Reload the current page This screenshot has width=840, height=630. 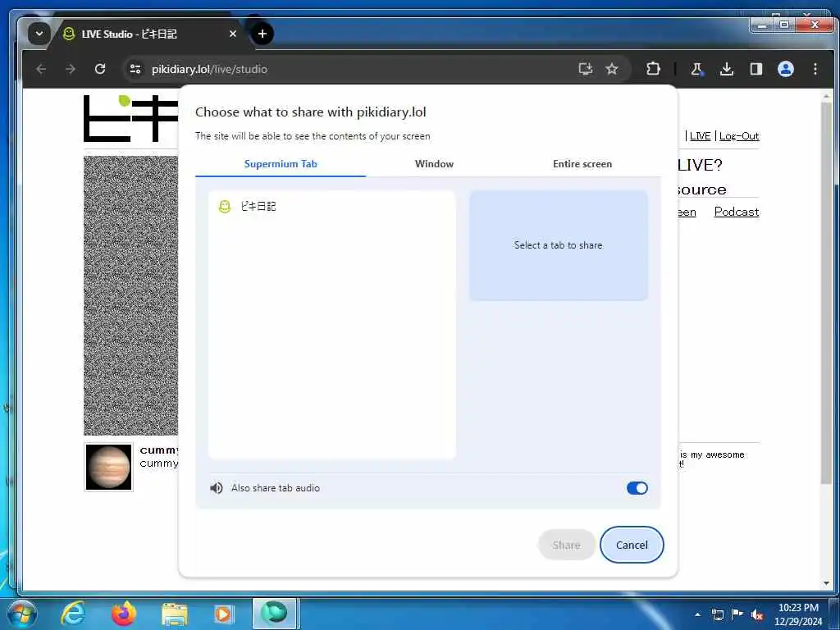click(x=99, y=69)
